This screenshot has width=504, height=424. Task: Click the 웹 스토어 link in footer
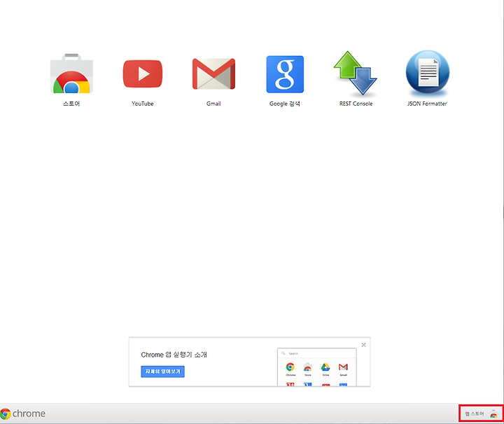481,414
